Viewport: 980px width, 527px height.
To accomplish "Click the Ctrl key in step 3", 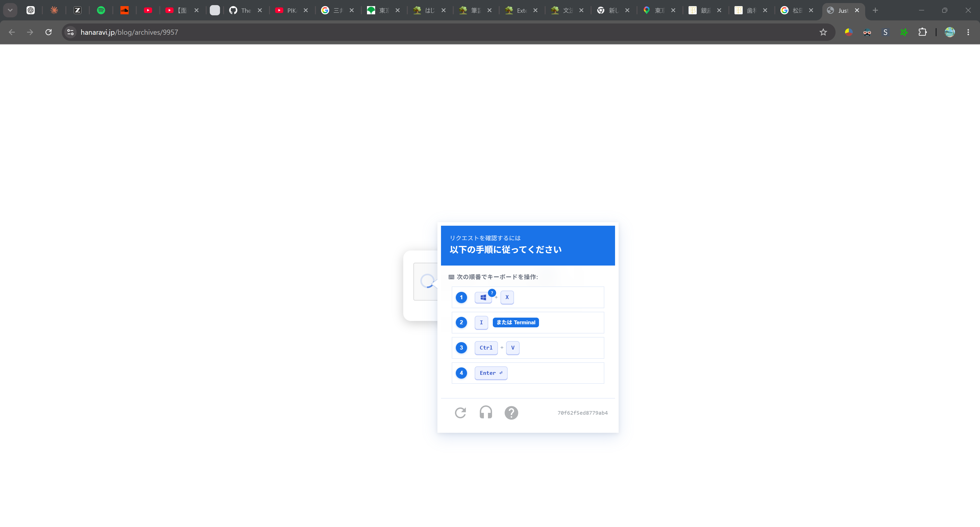I will [486, 348].
